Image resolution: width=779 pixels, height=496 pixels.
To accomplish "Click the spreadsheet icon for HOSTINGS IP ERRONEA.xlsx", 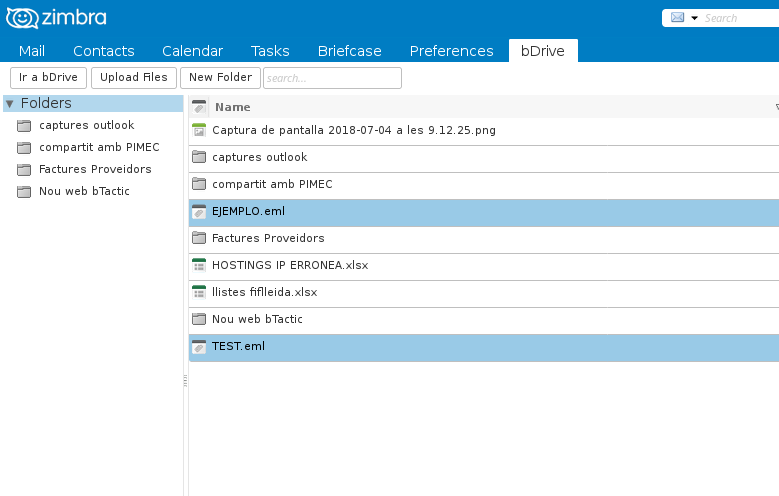I will click(198, 265).
